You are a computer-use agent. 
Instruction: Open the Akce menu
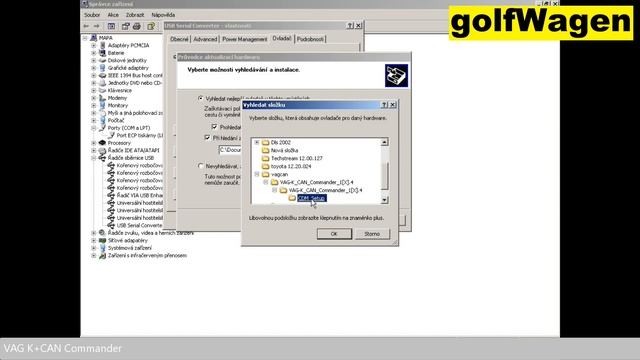point(113,15)
